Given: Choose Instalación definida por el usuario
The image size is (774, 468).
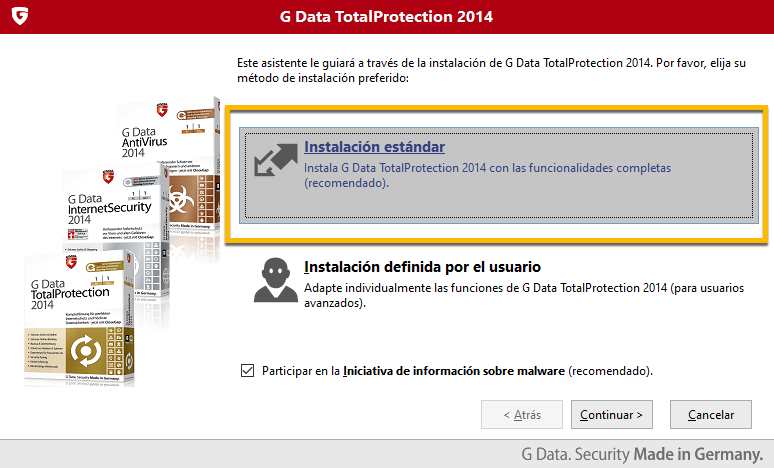Looking at the screenshot, I should pyautogui.click(x=422, y=267).
